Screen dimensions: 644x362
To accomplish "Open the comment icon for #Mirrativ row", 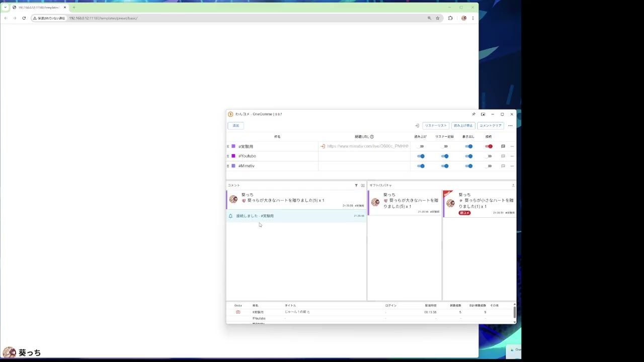I will (503, 166).
